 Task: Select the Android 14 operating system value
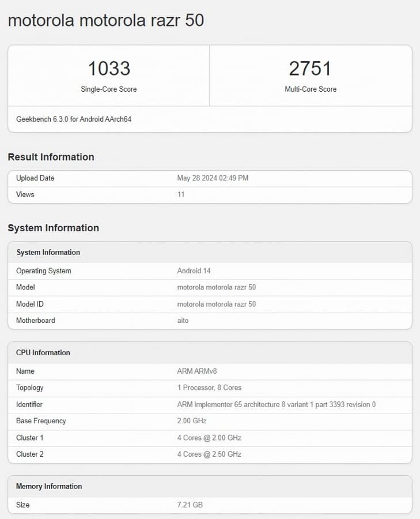point(194,271)
